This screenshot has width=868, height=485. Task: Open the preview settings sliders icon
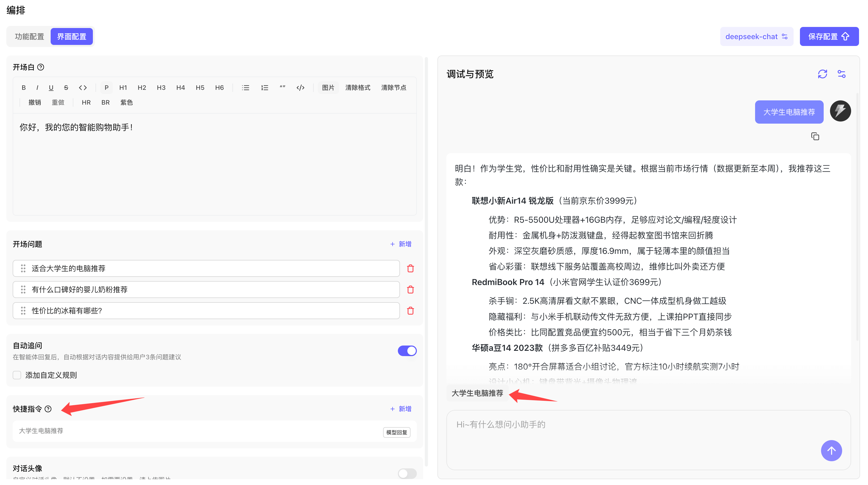[841, 74]
